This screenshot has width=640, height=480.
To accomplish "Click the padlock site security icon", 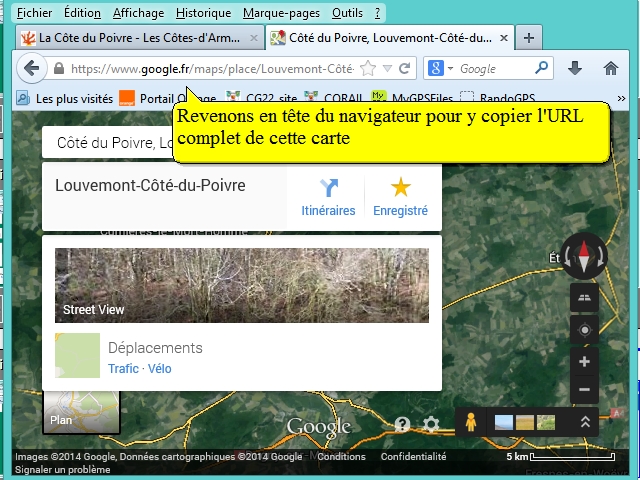I will [x=59, y=68].
